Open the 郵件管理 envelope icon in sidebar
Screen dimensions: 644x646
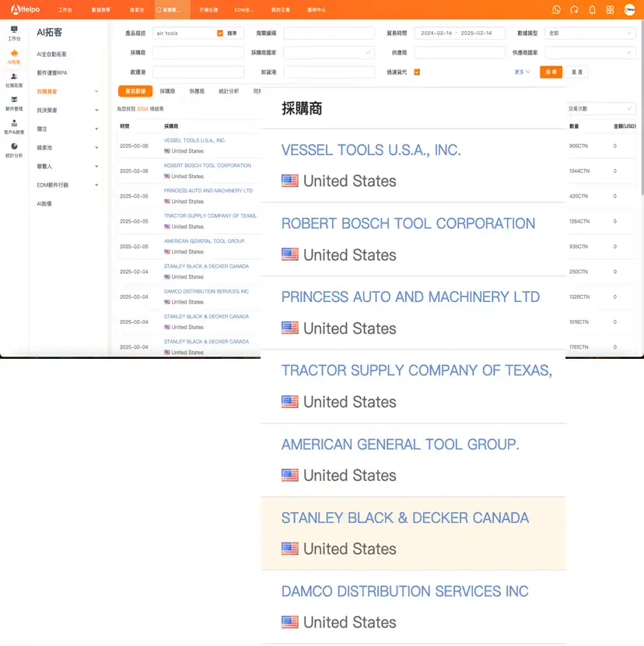point(14,100)
